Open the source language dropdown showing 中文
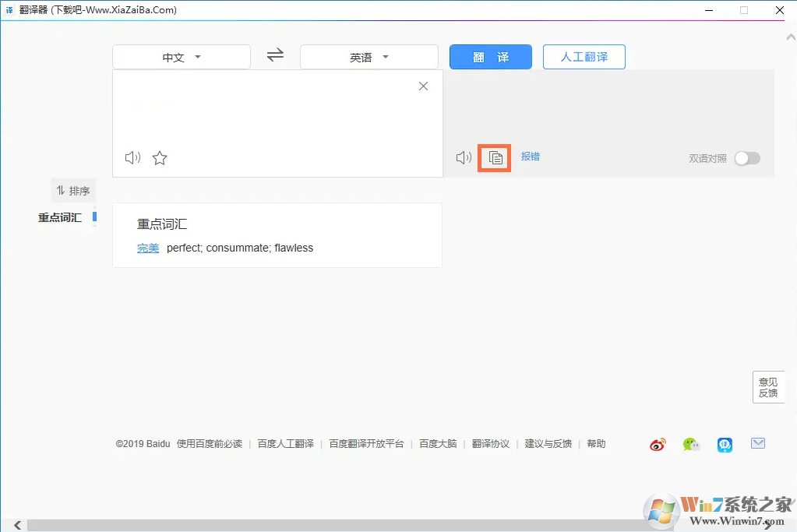797x532 pixels. point(181,56)
